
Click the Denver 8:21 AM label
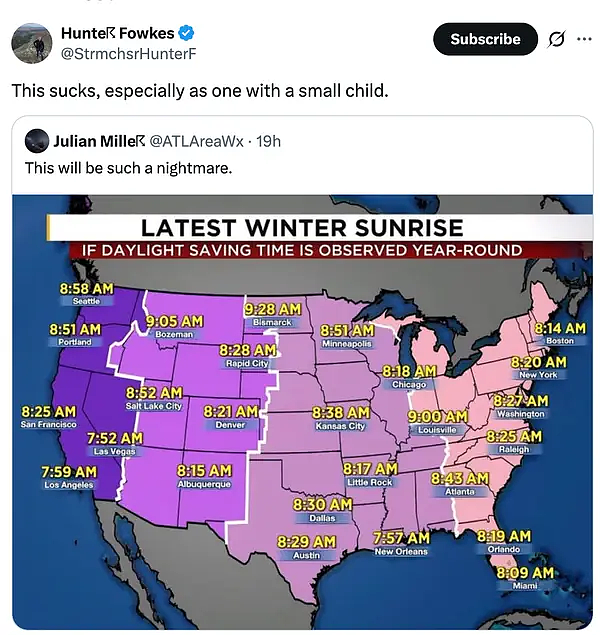230,418
